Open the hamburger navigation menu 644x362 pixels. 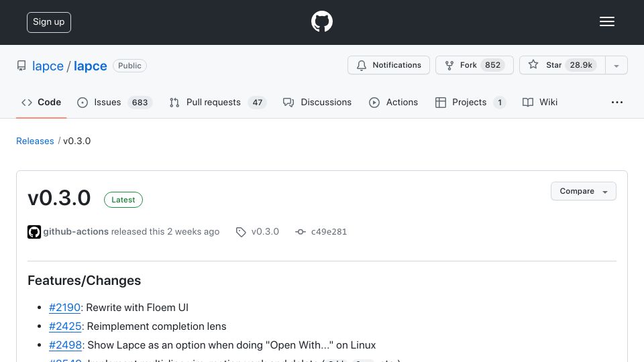click(606, 21)
